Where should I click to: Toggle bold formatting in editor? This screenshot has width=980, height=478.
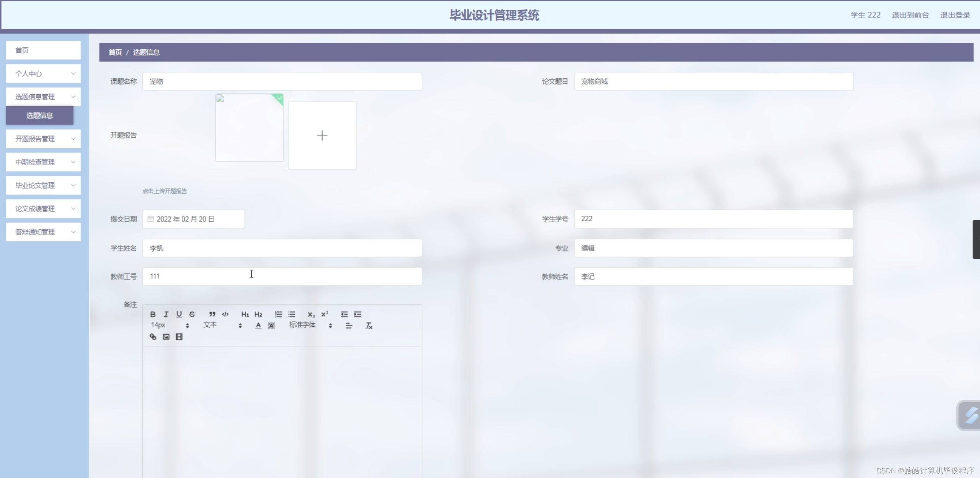pos(153,314)
